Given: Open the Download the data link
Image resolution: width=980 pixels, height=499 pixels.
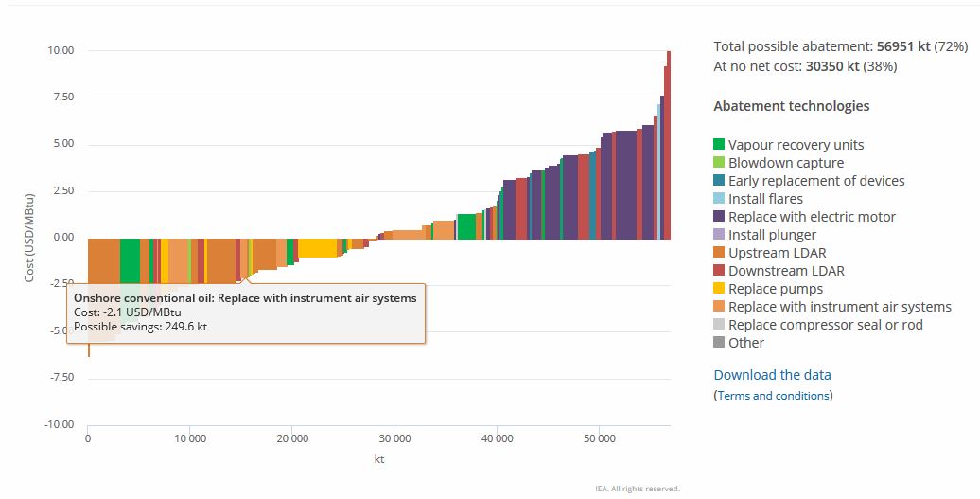Looking at the screenshot, I should coord(772,375).
